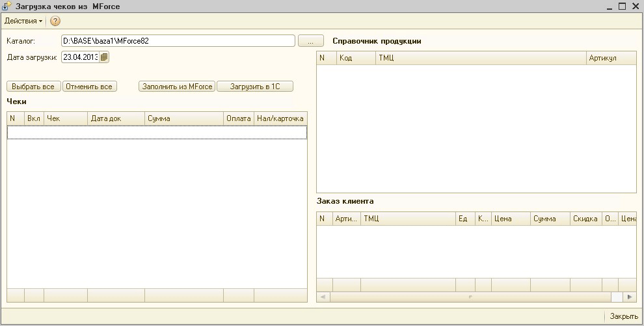Browse for catalog folder with ellipsis button
Viewport: 644px width, 326px height.
pos(311,41)
